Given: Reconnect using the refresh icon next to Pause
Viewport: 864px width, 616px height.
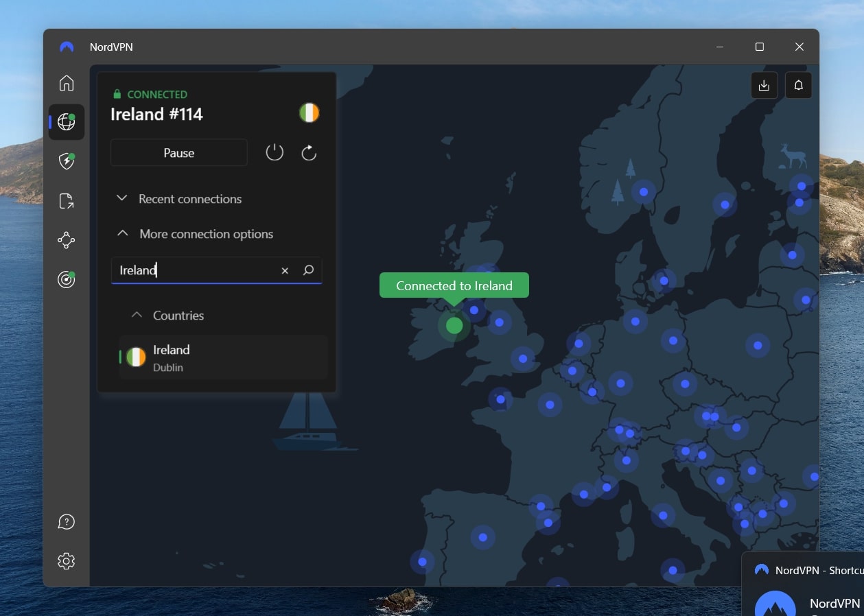Looking at the screenshot, I should tap(308, 152).
